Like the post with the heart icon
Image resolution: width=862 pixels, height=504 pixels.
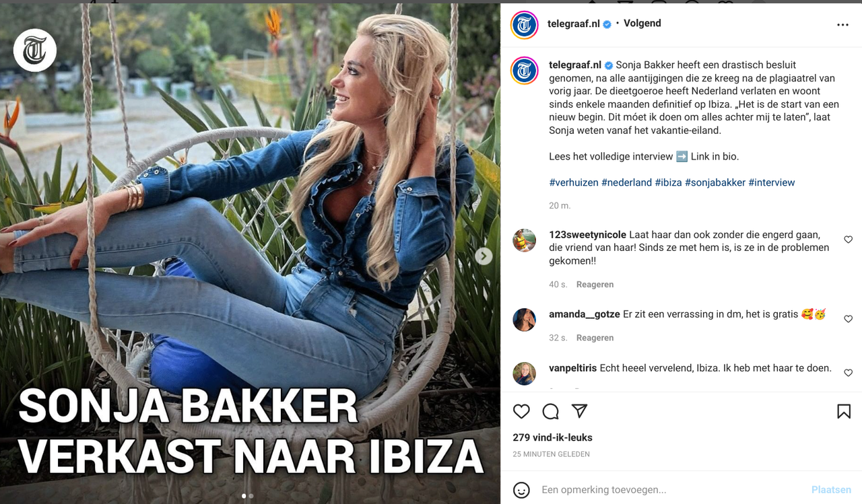(x=521, y=411)
